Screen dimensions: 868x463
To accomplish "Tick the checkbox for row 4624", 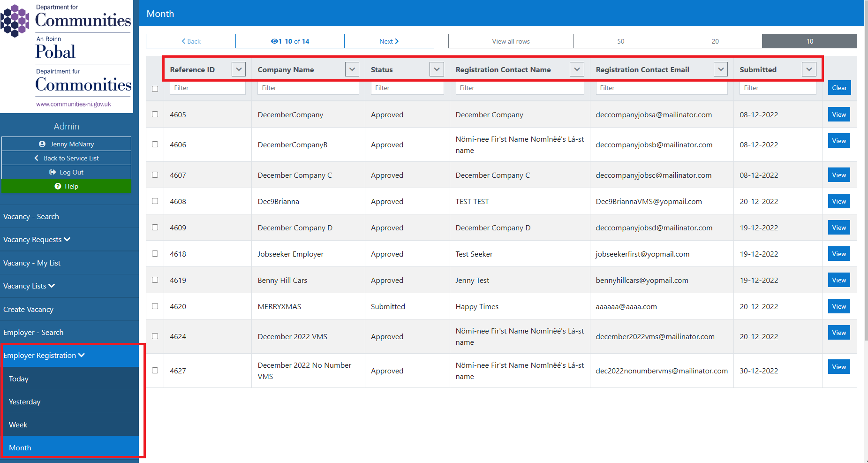I will tap(155, 336).
